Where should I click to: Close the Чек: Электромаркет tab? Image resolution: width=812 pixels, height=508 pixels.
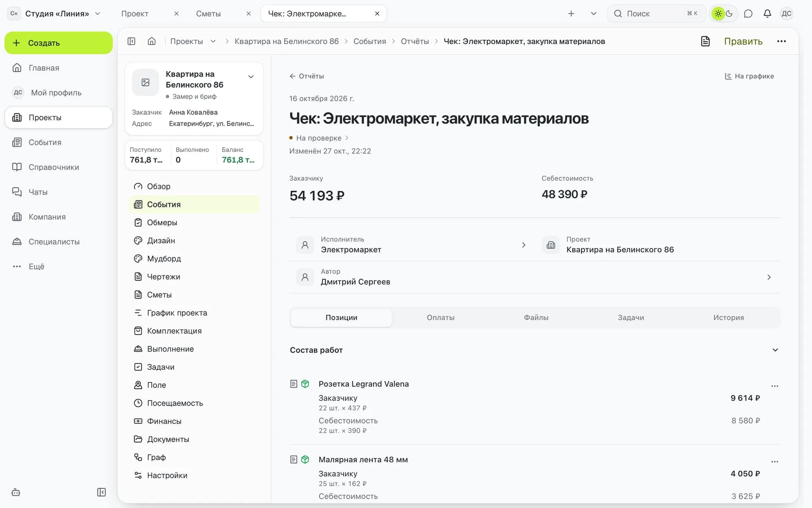[377, 14]
